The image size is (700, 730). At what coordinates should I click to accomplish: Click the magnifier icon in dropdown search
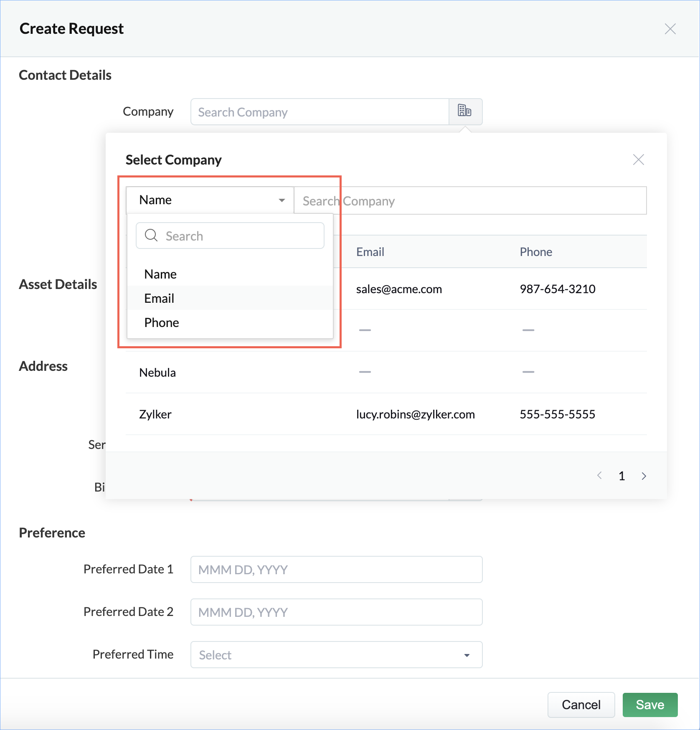[x=151, y=236]
